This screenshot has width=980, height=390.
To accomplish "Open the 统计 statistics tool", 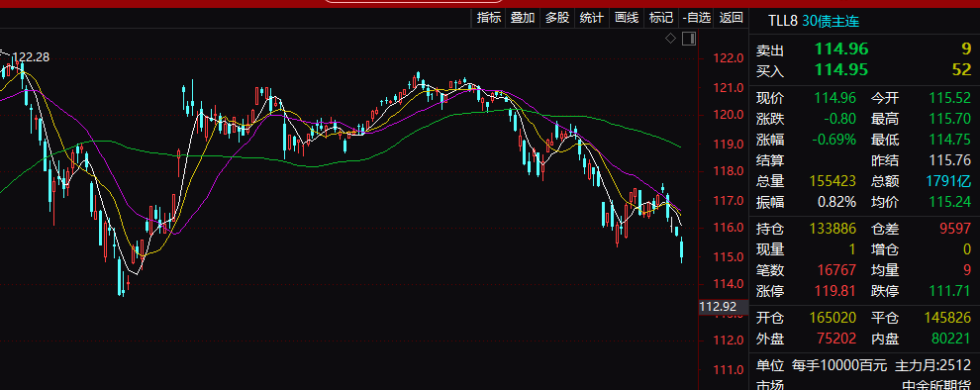I will pos(591,18).
